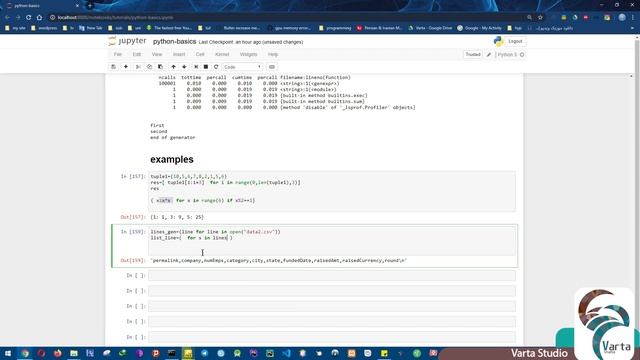
Task: Open Chrome from the taskbar
Action: 25,353
